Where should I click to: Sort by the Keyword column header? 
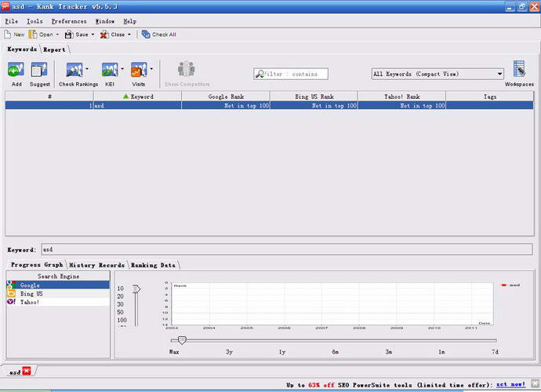click(137, 96)
